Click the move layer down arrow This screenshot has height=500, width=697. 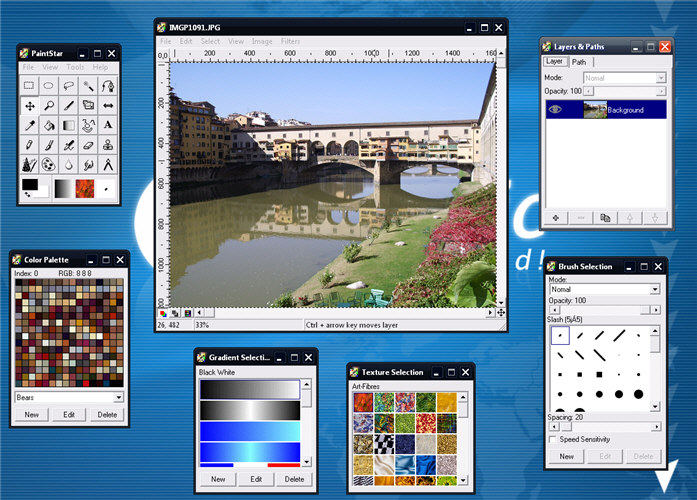[x=654, y=218]
